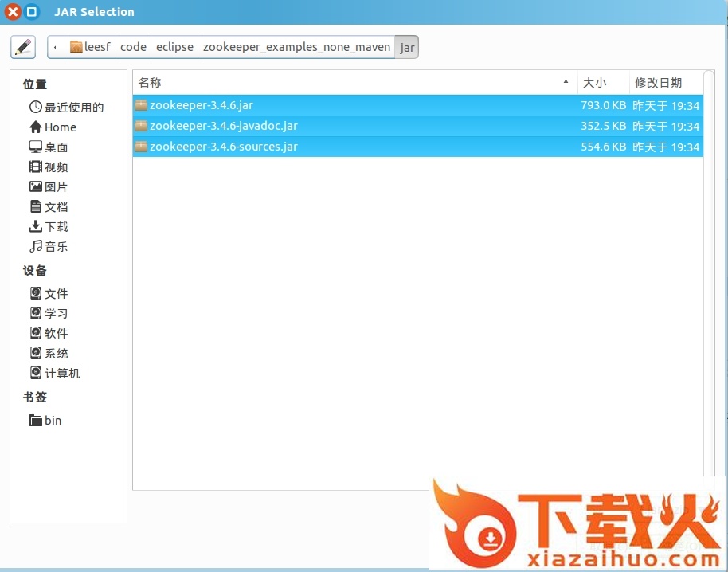Sort by 修改日期 modified date column

658,83
